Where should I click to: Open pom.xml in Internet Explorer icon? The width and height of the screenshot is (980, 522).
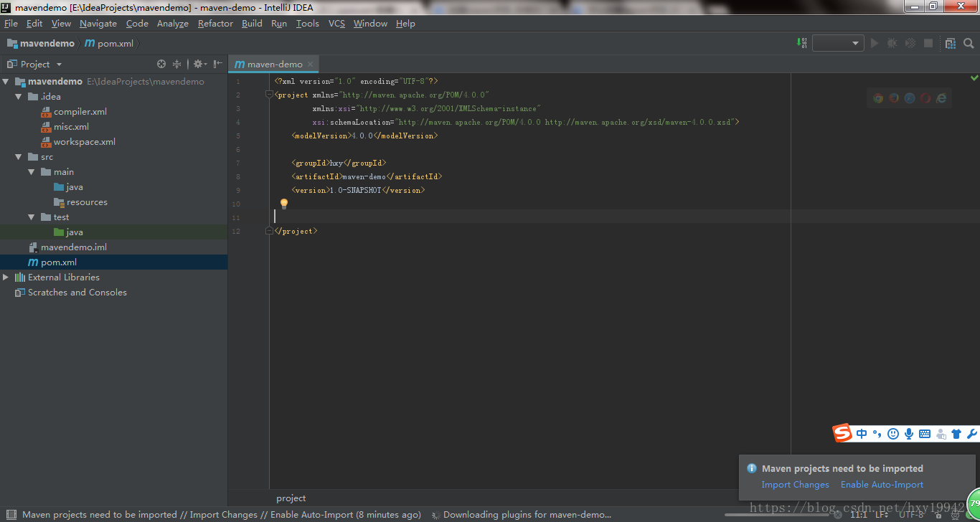941,98
